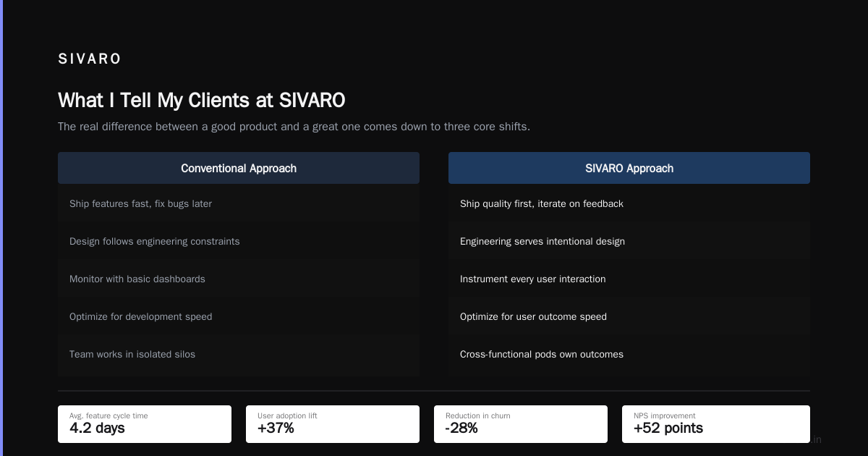This screenshot has width=868, height=456.
Task: Select the Conventional Approach column header
Action: click(239, 168)
